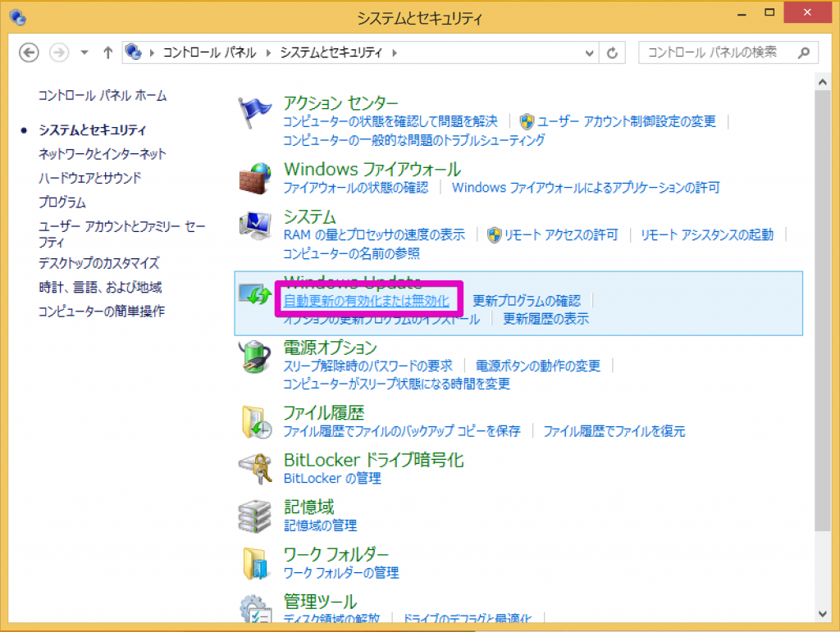Expand the arrow before コントロール パネル breadcrumb

[x=152, y=52]
